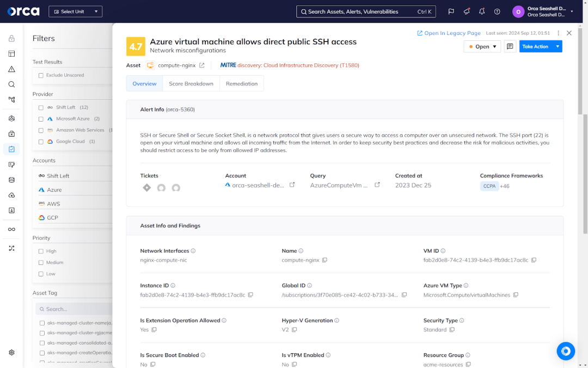Screen dimensions: 588x368
Task: Open the chat assistant floating button
Action: click(566, 351)
